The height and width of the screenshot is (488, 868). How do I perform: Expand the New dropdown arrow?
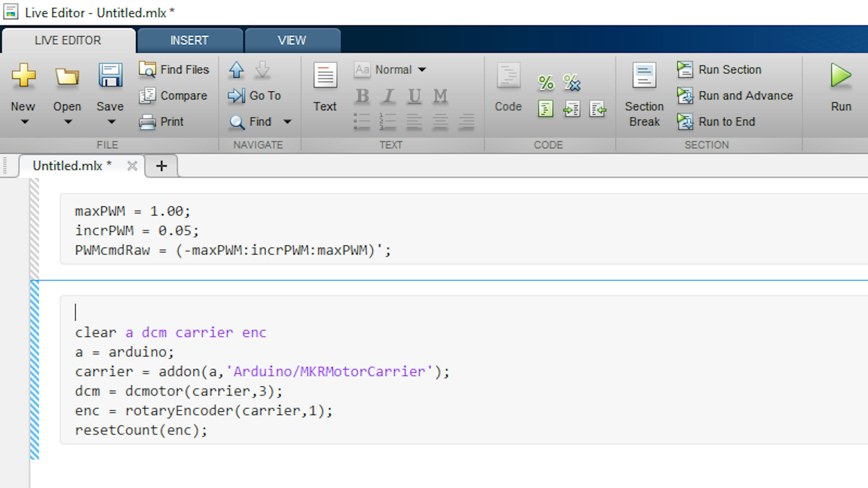tap(24, 122)
